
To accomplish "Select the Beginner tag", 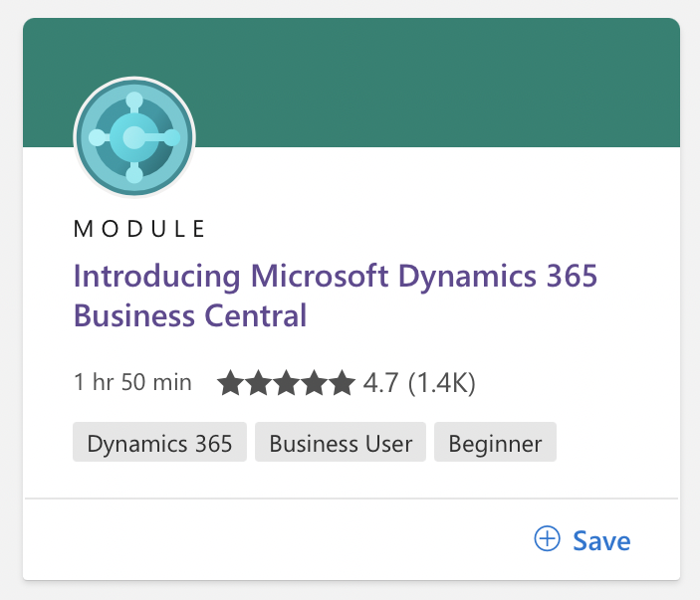I will pyautogui.click(x=495, y=442).
